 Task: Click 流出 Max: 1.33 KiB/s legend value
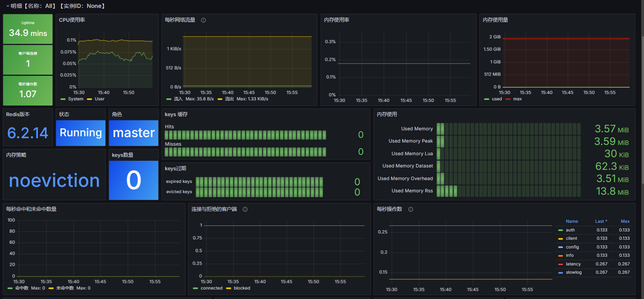(253, 99)
